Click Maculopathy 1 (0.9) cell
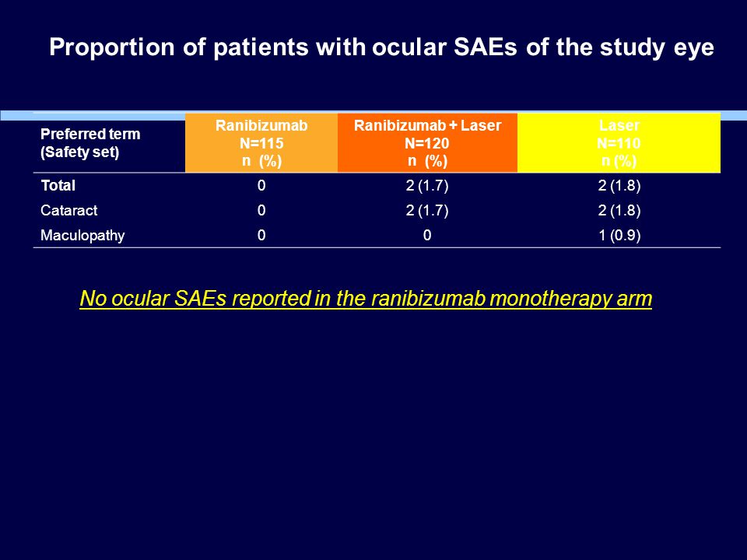This screenshot has height=560, width=747. 619,235
